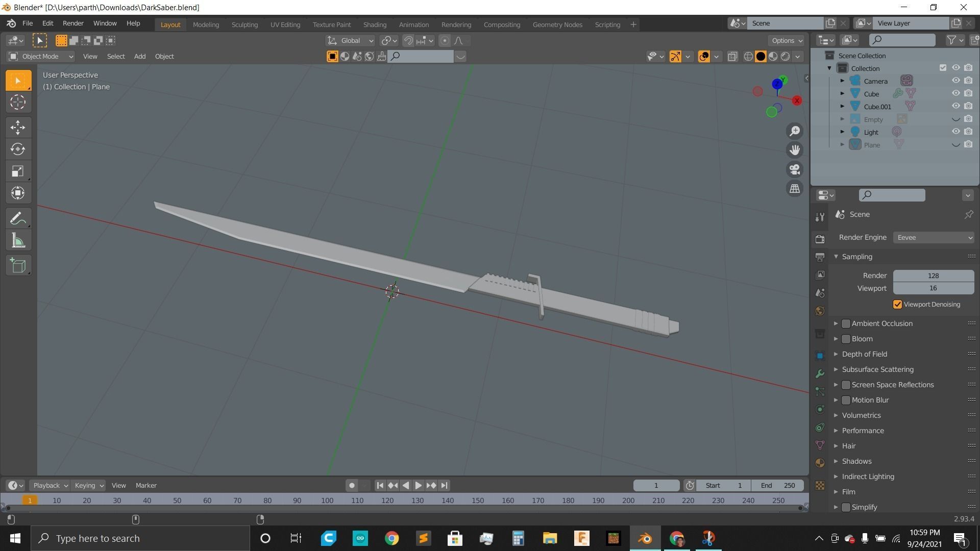The image size is (980, 551).
Task: Open the Render properties tab icon
Action: (x=820, y=239)
